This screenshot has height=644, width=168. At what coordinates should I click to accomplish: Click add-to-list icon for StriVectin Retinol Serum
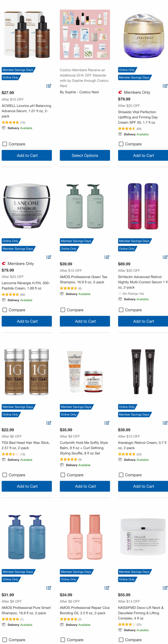point(165,257)
